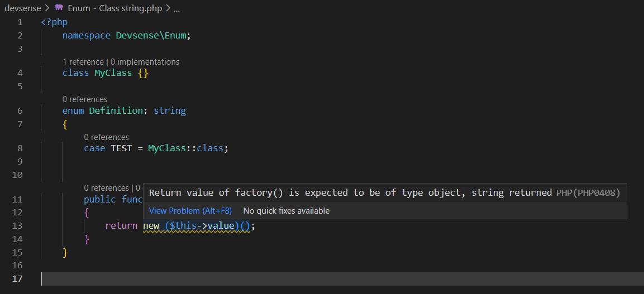
Task: Place cursor on MyClass class declaration name
Action: pos(113,73)
